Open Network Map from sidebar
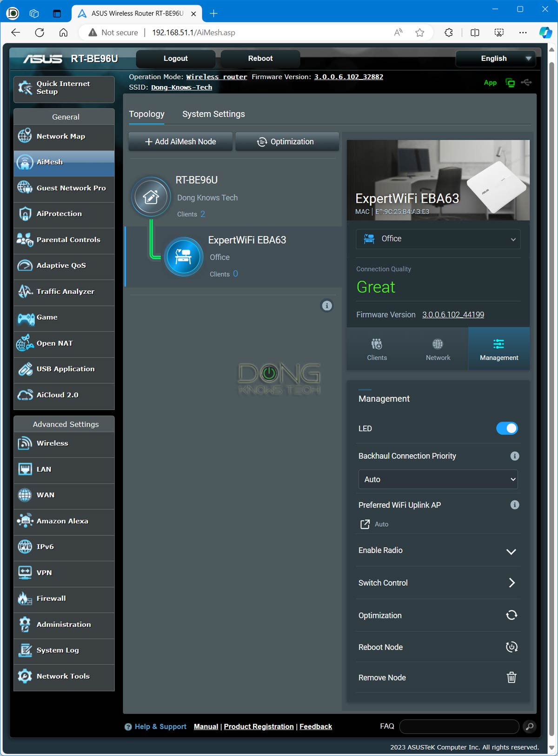 click(x=64, y=136)
